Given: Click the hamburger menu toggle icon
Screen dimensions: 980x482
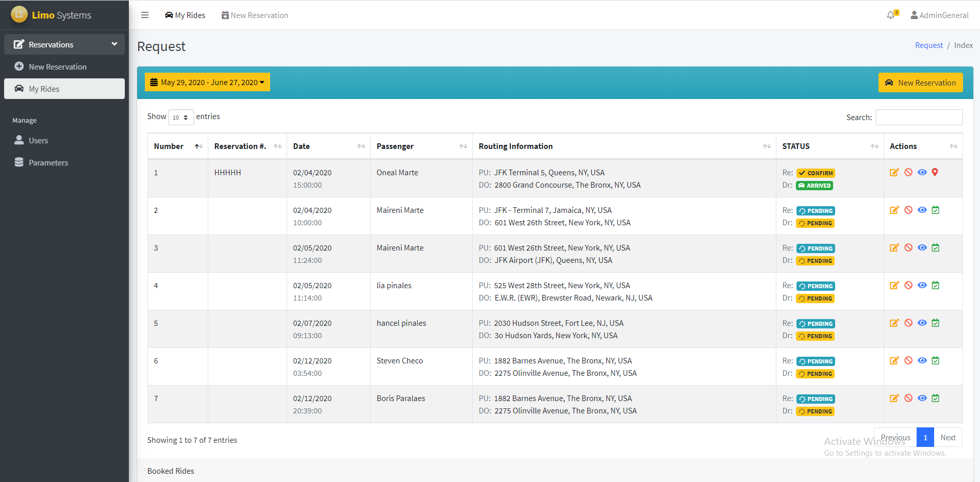Looking at the screenshot, I should click(x=145, y=15).
